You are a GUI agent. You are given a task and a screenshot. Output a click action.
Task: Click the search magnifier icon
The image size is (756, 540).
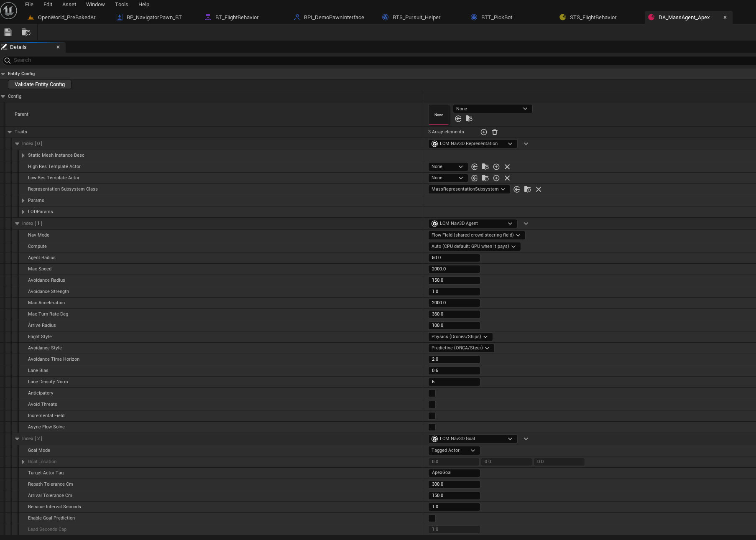(x=7, y=61)
